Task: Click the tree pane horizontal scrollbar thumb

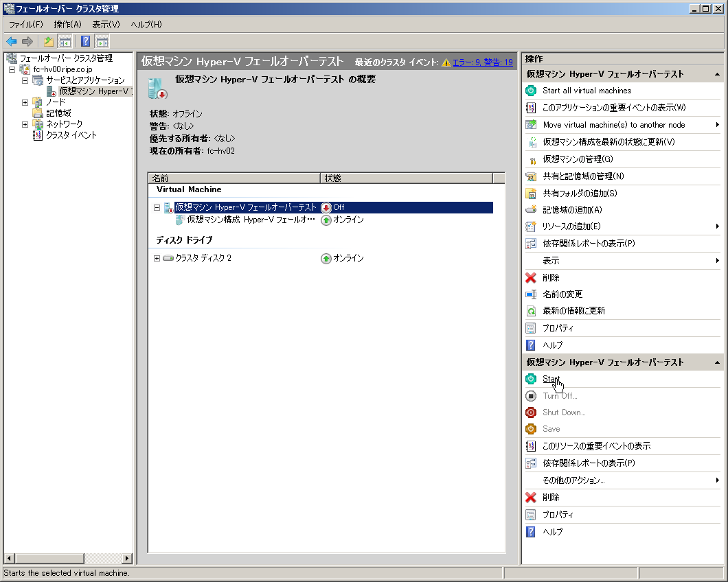Action: click(x=49, y=558)
